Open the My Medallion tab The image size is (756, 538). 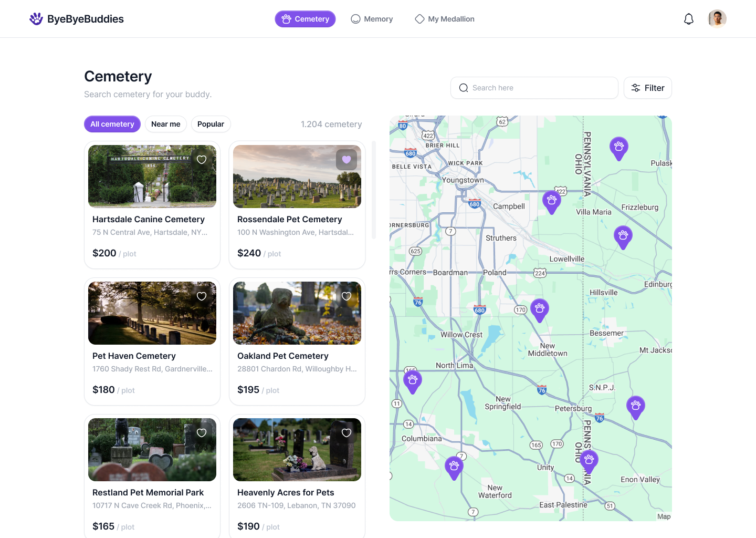click(445, 19)
